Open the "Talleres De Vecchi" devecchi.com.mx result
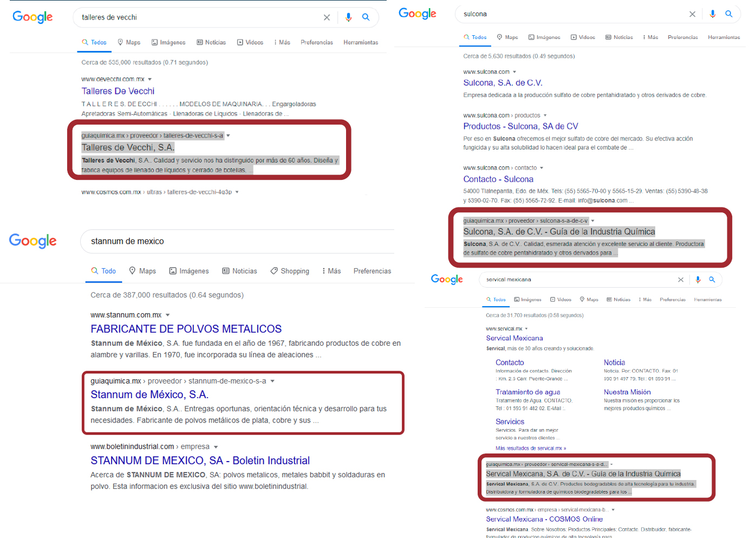This screenshot has width=756, height=538. coord(118,91)
